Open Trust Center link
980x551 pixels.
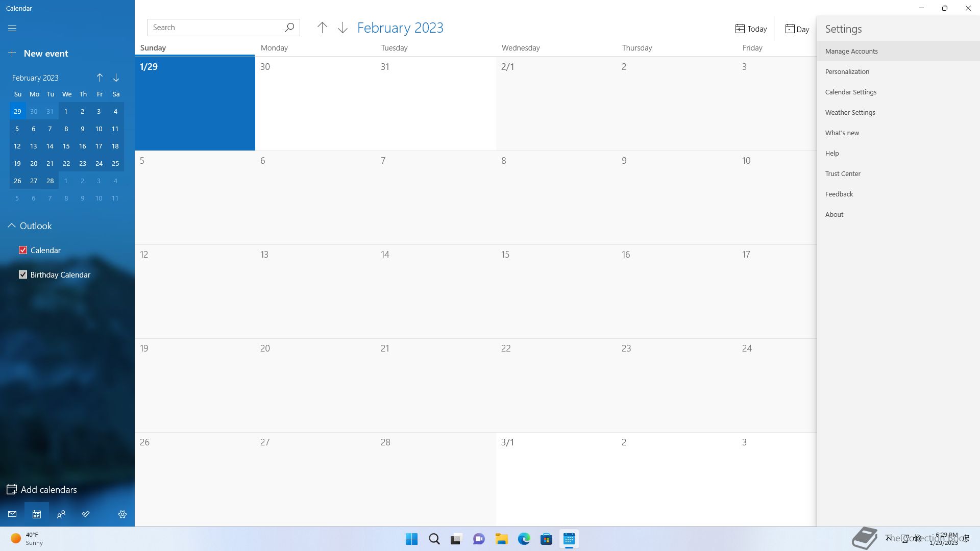click(x=898, y=173)
